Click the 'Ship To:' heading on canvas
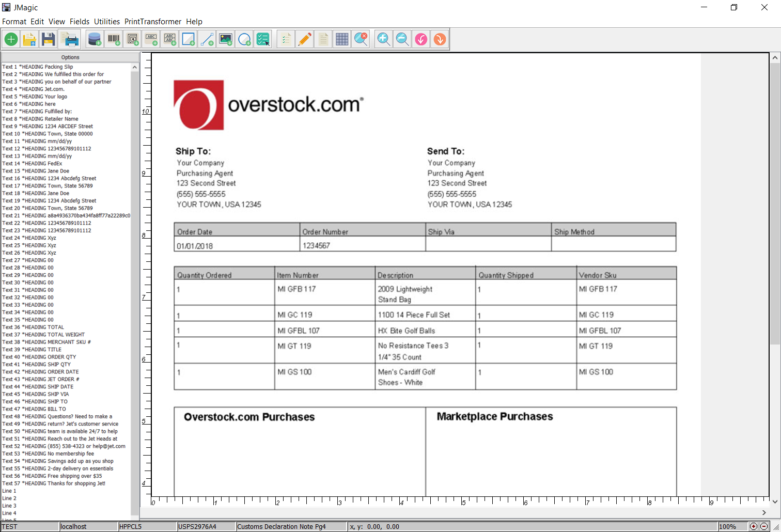This screenshot has height=532, width=781. click(193, 151)
